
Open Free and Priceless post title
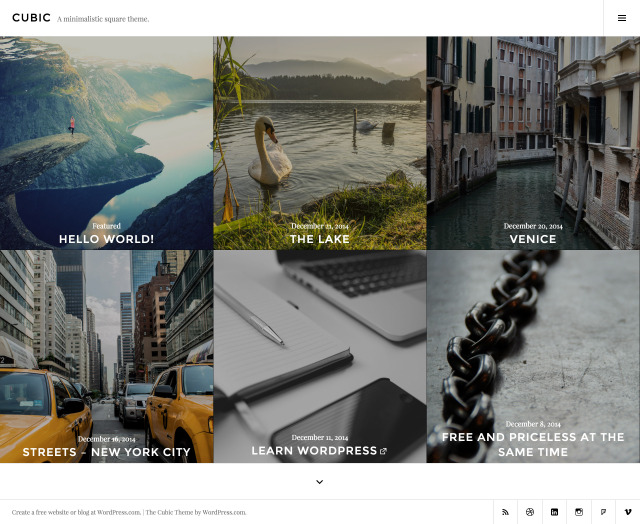pyautogui.click(x=532, y=444)
